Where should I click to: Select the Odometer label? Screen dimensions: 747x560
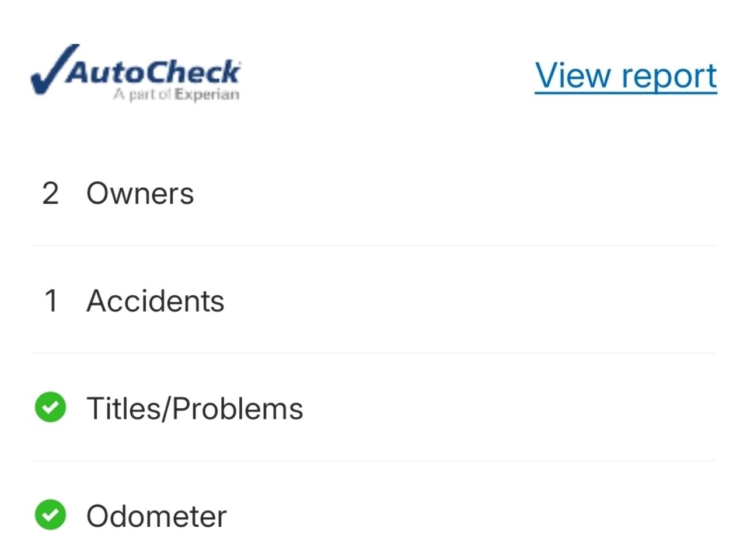click(156, 516)
